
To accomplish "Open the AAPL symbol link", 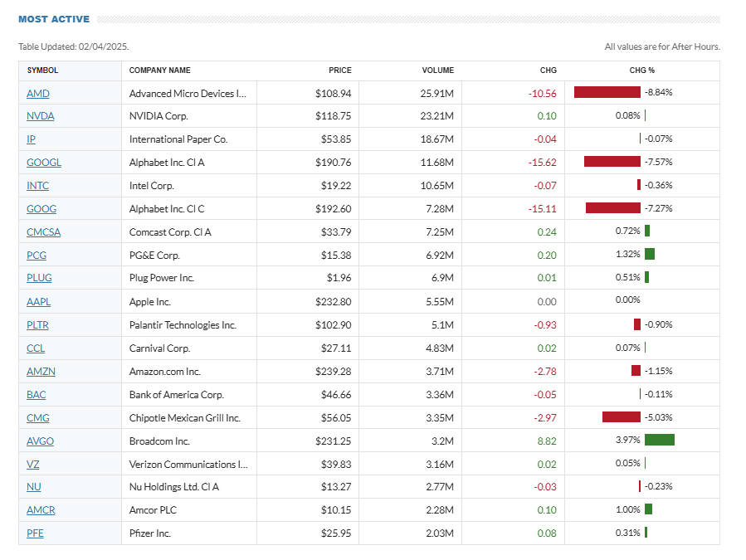I will pyautogui.click(x=38, y=302).
